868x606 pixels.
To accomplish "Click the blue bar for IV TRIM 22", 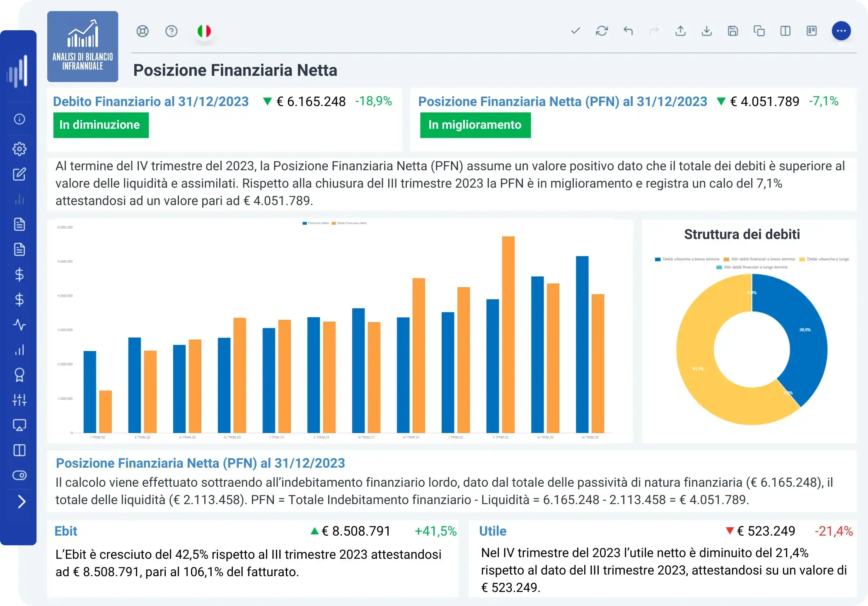I will click(582, 345).
